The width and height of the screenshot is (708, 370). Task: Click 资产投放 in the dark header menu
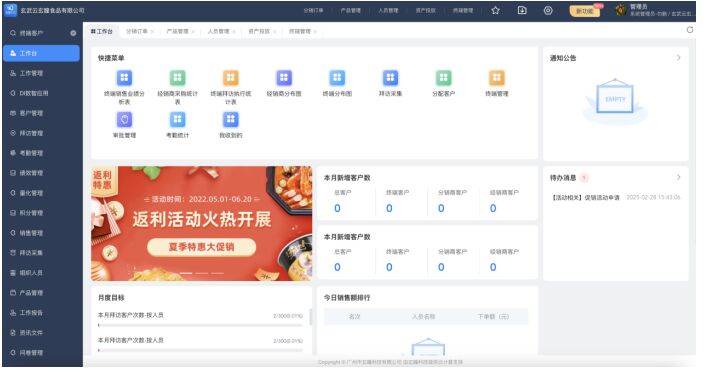pyautogui.click(x=426, y=10)
